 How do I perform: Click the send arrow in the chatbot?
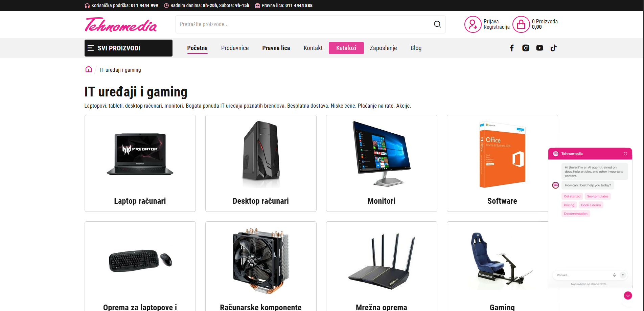[x=623, y=275]
